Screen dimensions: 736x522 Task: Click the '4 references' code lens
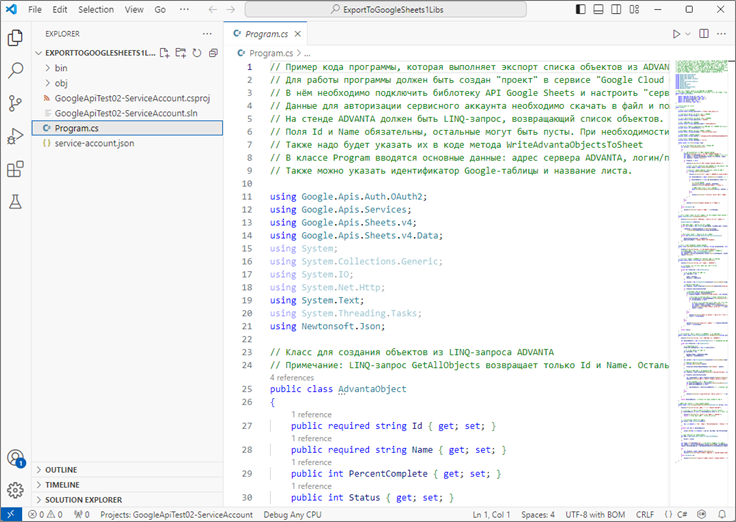291,377
